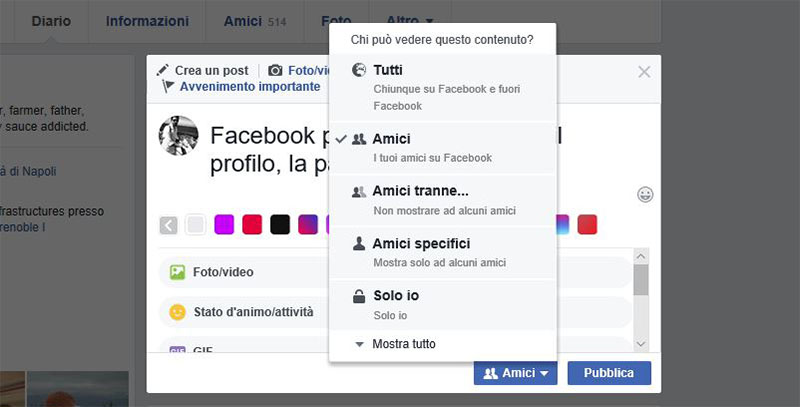Click the Foto/video camera icon
The image size is (800, 407).
[276, 71]
